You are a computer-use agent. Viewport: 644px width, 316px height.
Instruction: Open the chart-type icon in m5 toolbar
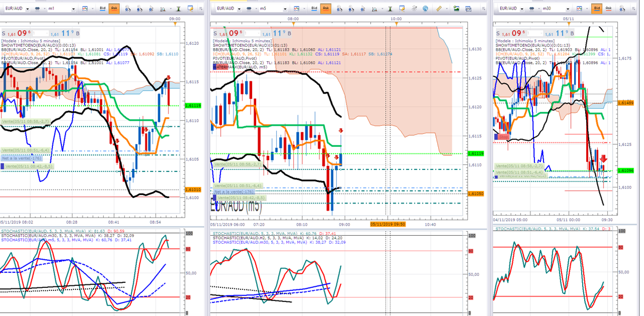[296, 9]
